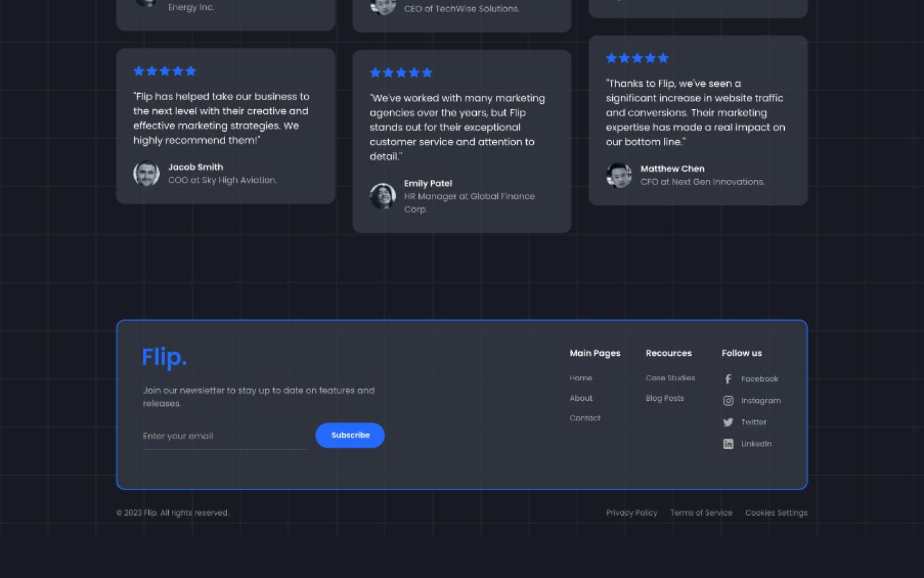
Task: Navigate to the About page
Action: (x=581, y=398)
